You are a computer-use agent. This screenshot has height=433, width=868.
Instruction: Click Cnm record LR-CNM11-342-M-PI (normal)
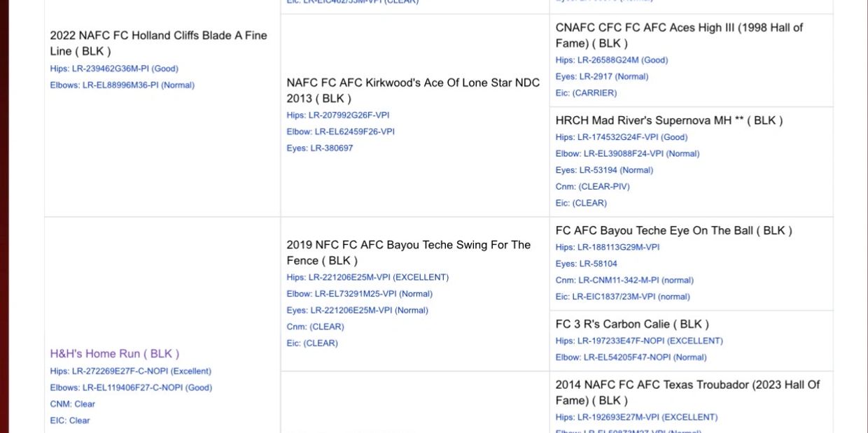tap(624, 281)
